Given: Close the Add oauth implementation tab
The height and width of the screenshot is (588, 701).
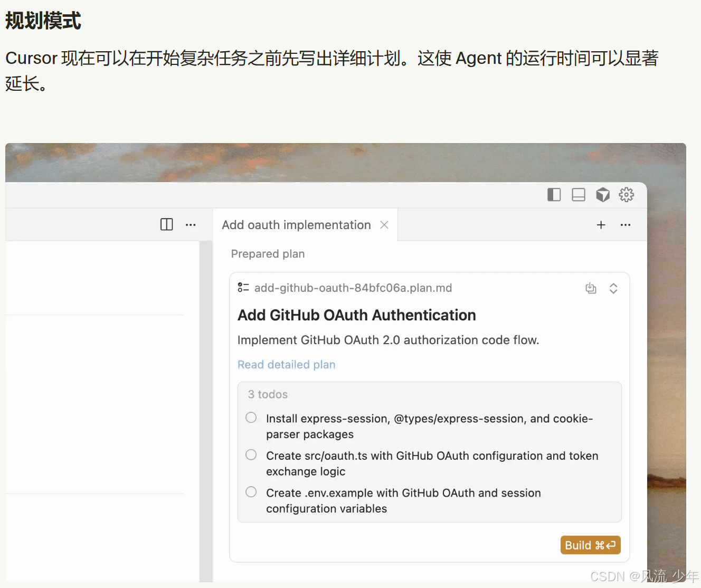Looking at the screenshot, I should point(384,225).
